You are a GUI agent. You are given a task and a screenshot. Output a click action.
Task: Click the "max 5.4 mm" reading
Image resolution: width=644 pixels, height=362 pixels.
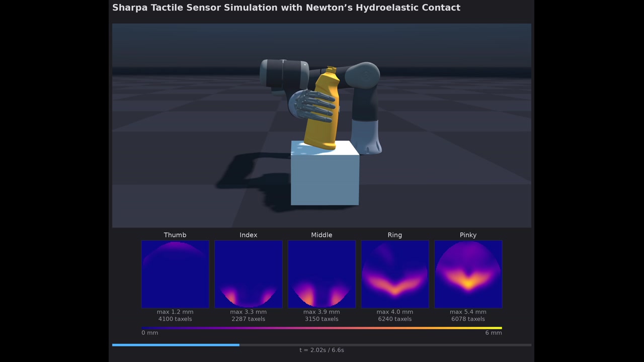tap(468, 312)
